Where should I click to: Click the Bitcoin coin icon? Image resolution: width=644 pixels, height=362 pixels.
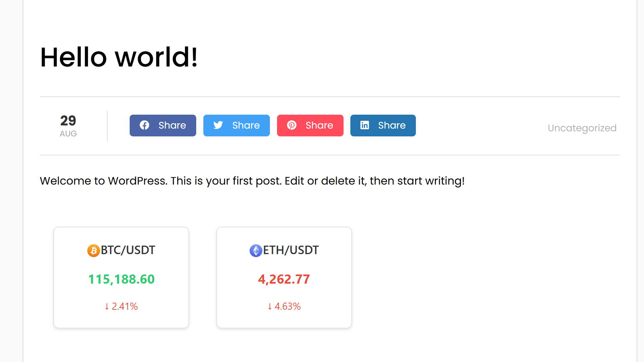pos(93,251)
